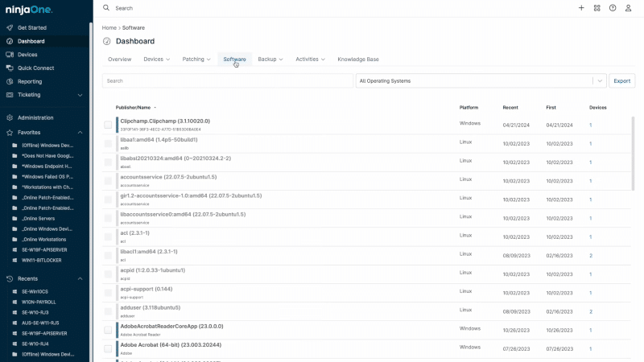Click the Ticketing icon in sidebar

pyautogui.click(x=10, y=95)
